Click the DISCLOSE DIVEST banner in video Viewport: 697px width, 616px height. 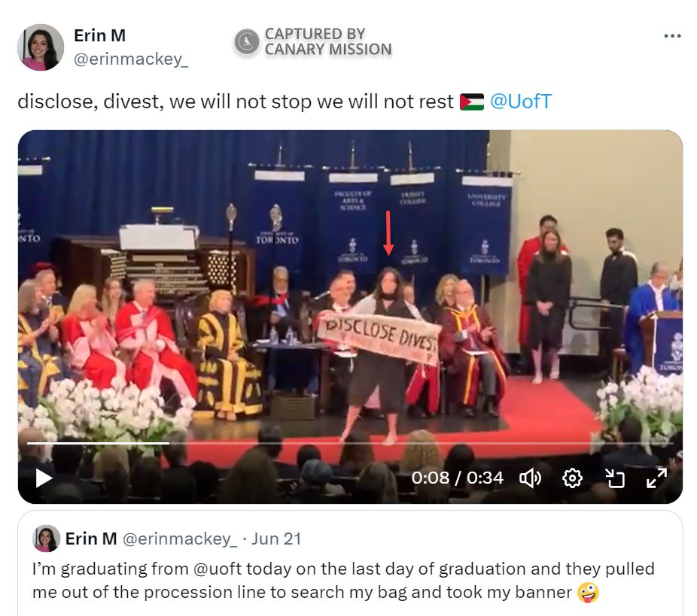coord(379,336)
